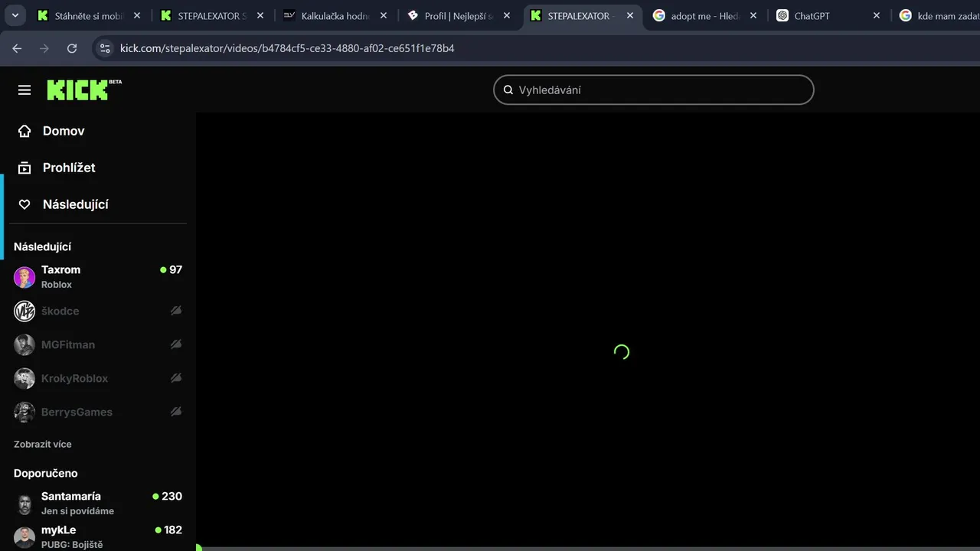Switch to first STEPALEXATOR tab
980x551 pixels.
click(x=213, y=15)
